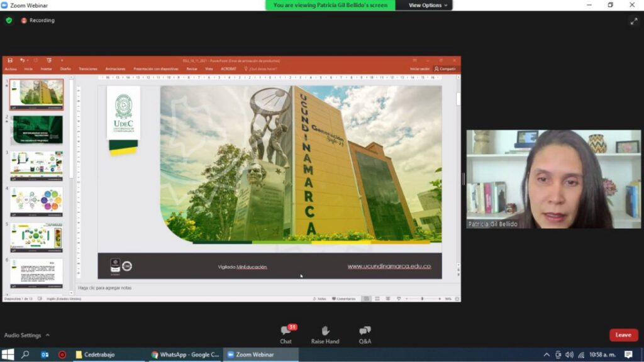The height and width of the screenshot is (362, 644).
Task: Click the red Recording indicator
Action: (38, 20)
